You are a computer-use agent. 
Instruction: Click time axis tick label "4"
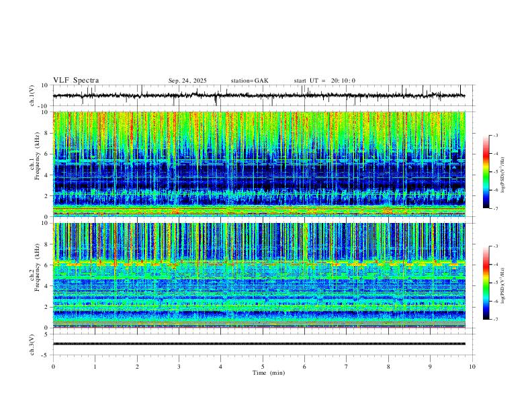[221, 367]
